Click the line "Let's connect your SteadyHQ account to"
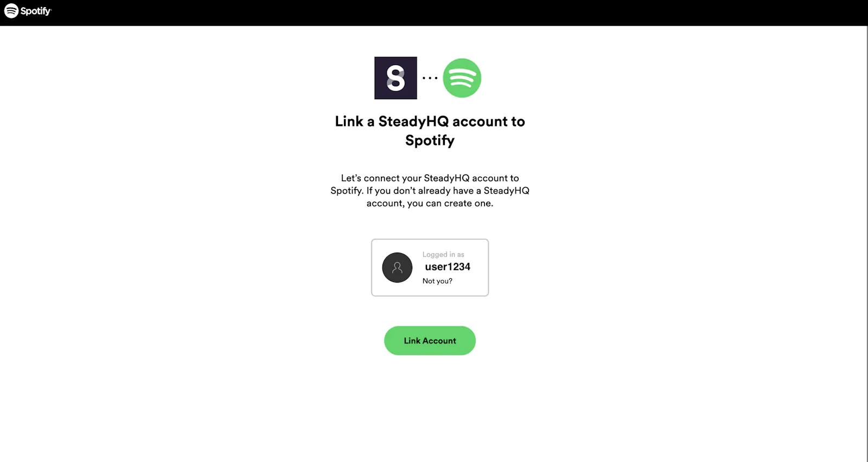Screen dimensions: 868x462 coord(430,178)
